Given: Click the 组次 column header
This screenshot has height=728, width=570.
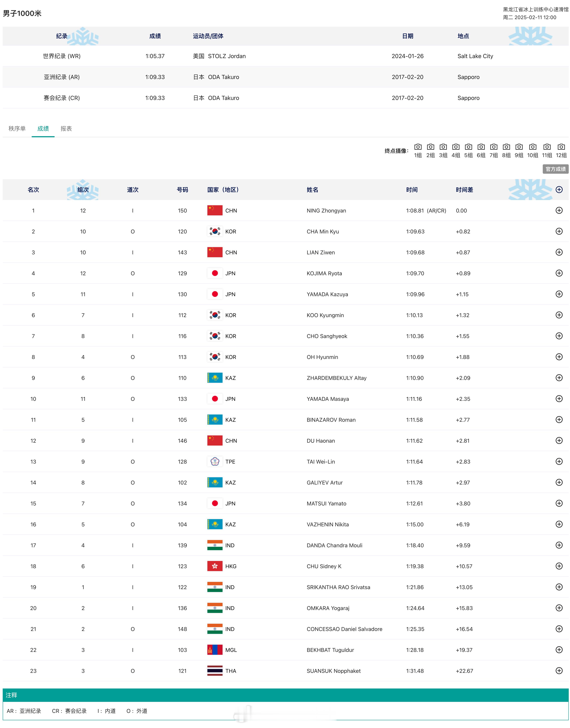Looking at the screenshot, I should pos(83,190).
